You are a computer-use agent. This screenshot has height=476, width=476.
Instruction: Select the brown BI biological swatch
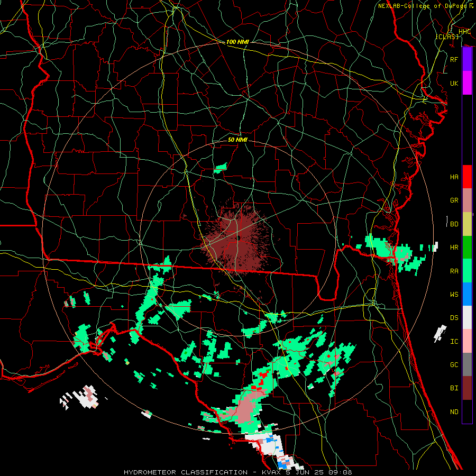467,388
